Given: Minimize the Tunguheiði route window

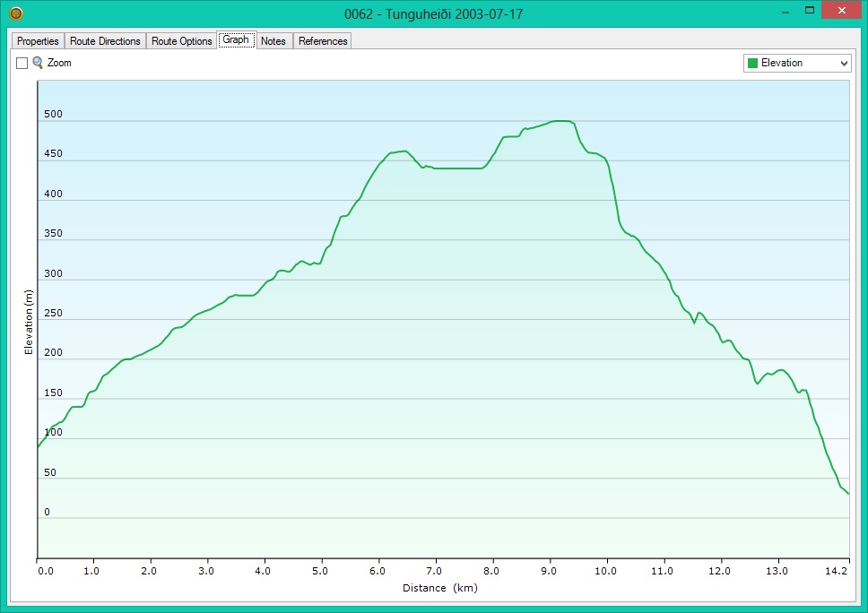Looking at the screenshot, I should point(785,12).
